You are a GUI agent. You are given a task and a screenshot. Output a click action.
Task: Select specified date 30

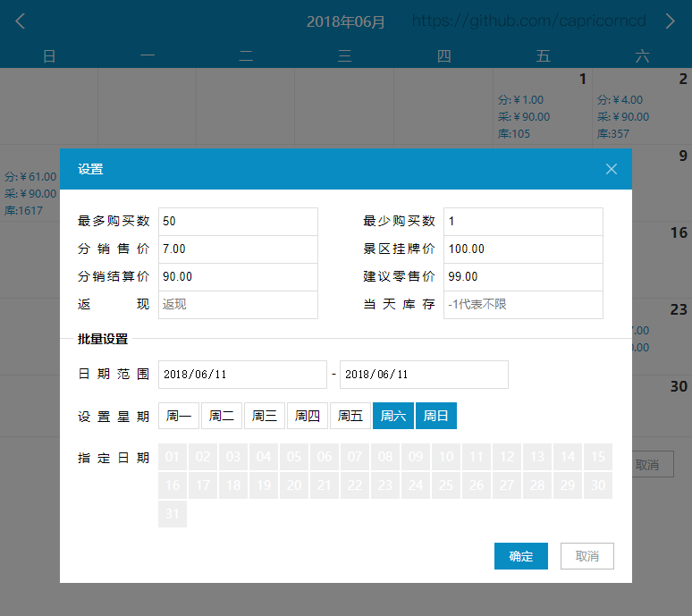click(598, 485)
